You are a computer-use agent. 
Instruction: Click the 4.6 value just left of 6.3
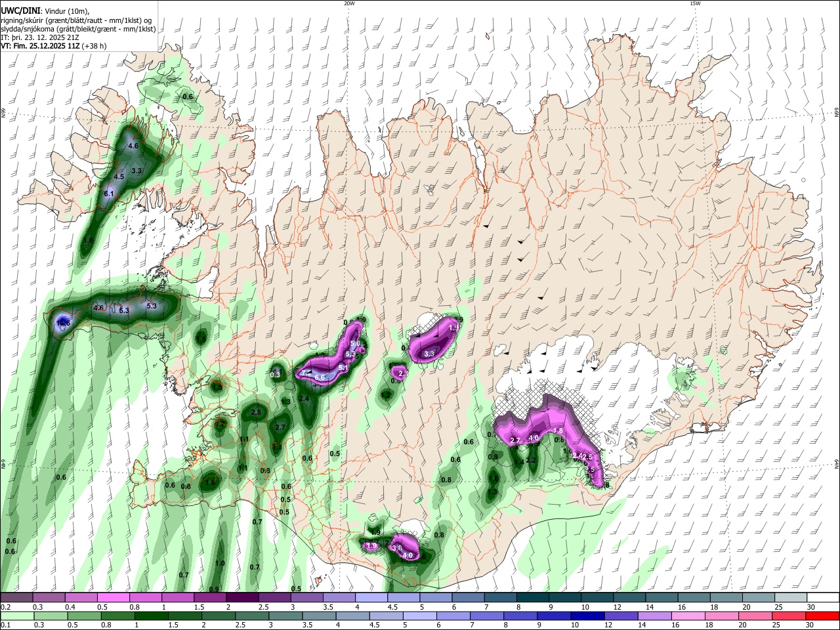coord(99,307)
